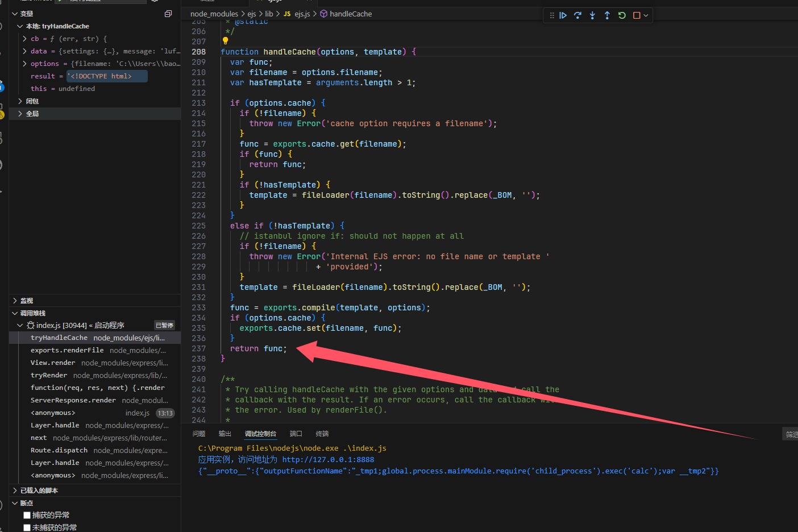Image resolution: width=798 pixels, height=532 pixels.
Task: Enable the 未捕获的异常 breakpoint checkbox
Action: (27, 527)
